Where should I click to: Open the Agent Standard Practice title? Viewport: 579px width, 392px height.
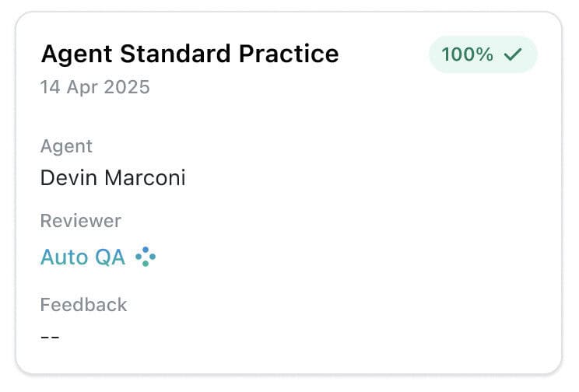tap(189, 54)
